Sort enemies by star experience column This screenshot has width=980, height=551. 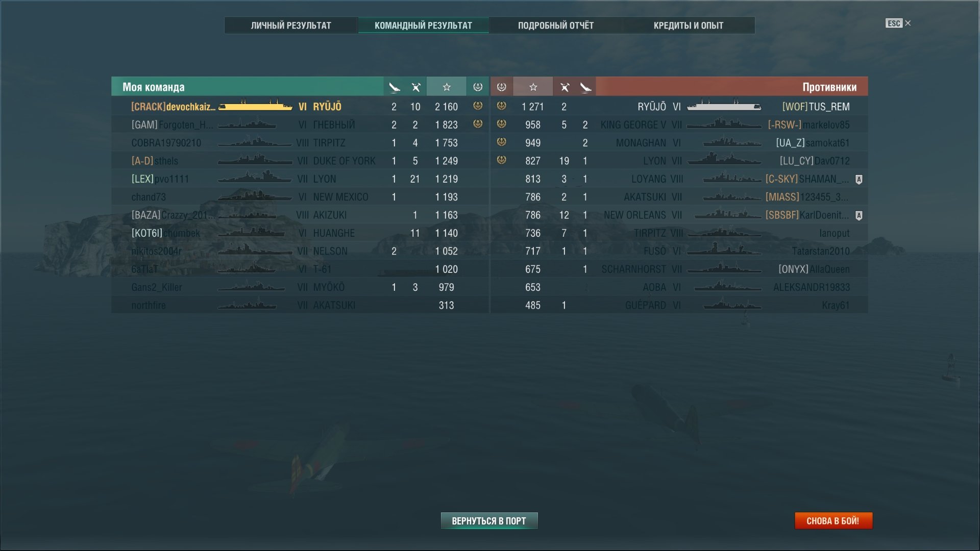click(533, 87)
